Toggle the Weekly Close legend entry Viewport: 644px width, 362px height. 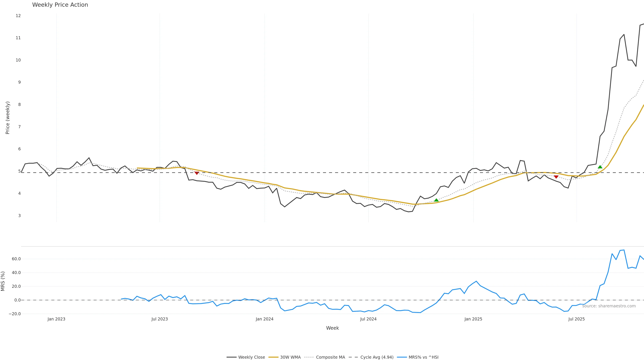251,357
